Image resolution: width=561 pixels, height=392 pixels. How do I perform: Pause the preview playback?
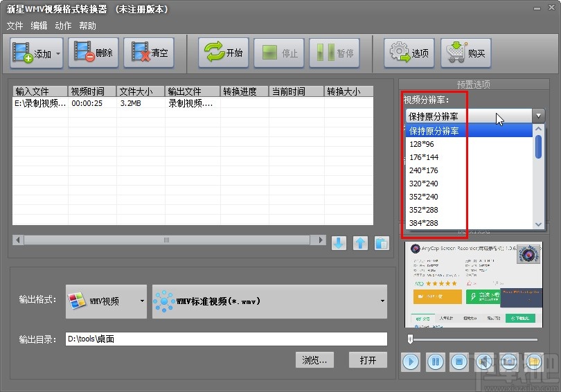pyautogui.click(x=435, y=361)
